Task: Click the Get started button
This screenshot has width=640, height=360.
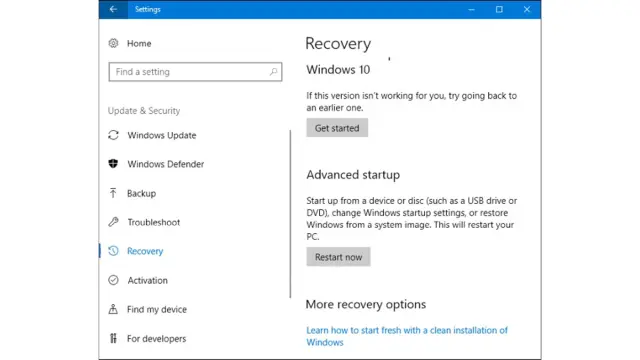Action: pos(337,128)
